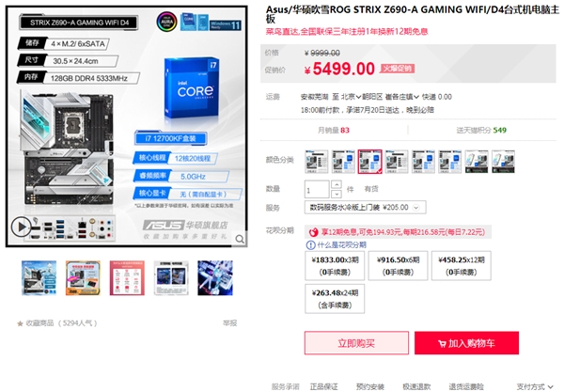Play the product video on main image
The image size is (564, 392).
(x=22, y=227)
